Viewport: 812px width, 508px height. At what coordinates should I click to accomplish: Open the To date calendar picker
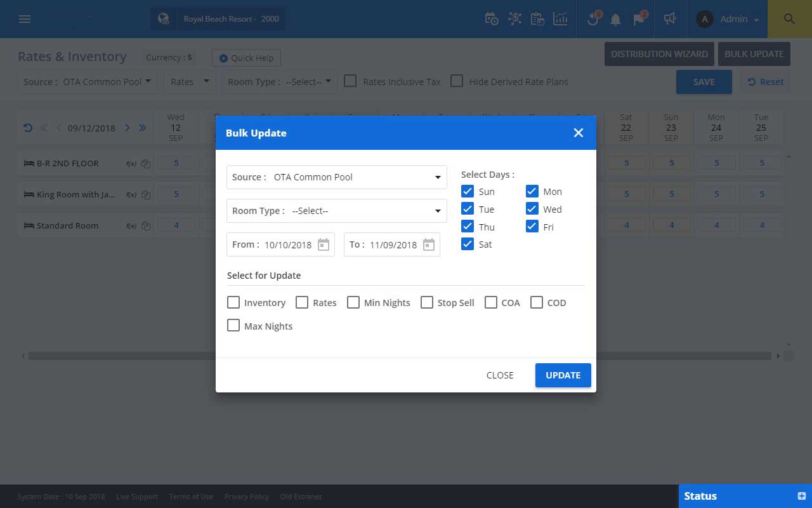click(429, 244)
